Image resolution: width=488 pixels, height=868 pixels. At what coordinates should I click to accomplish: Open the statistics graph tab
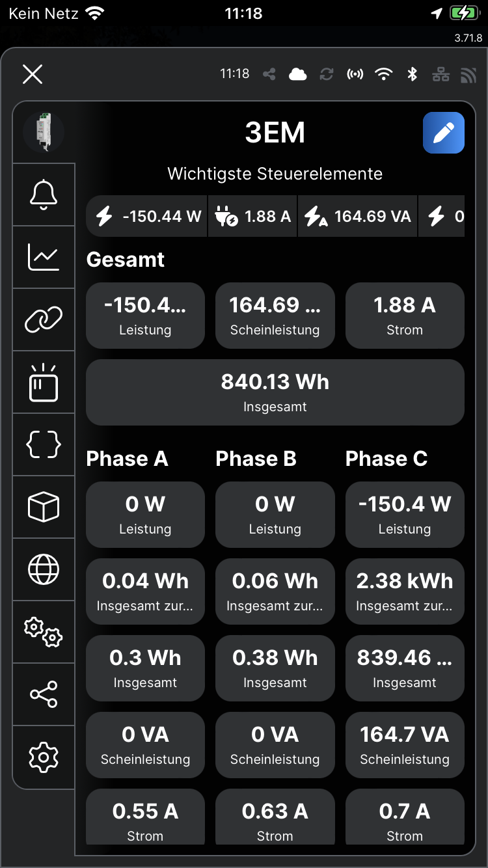[44, 257]
